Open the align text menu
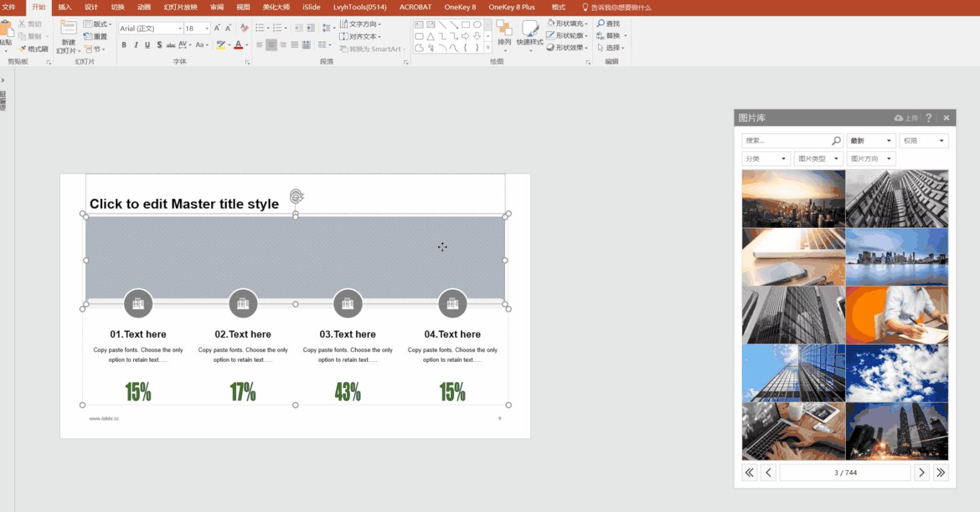 [361, 36]
